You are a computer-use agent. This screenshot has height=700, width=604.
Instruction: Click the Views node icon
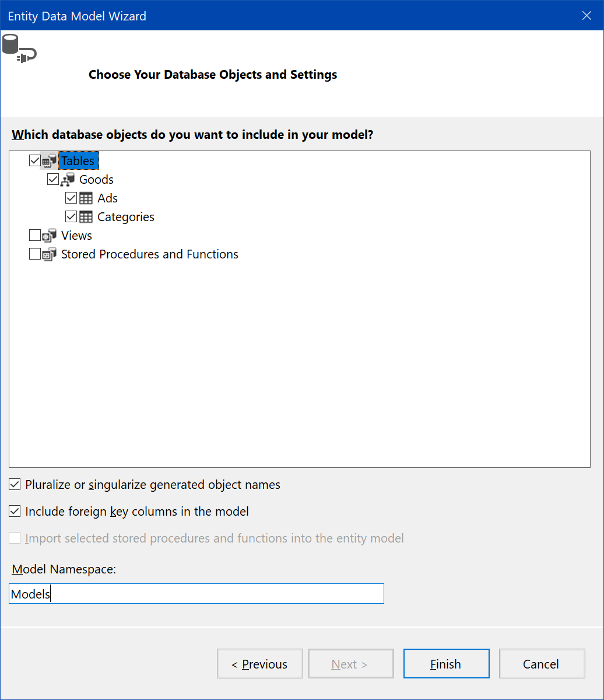tap(50, 236)
